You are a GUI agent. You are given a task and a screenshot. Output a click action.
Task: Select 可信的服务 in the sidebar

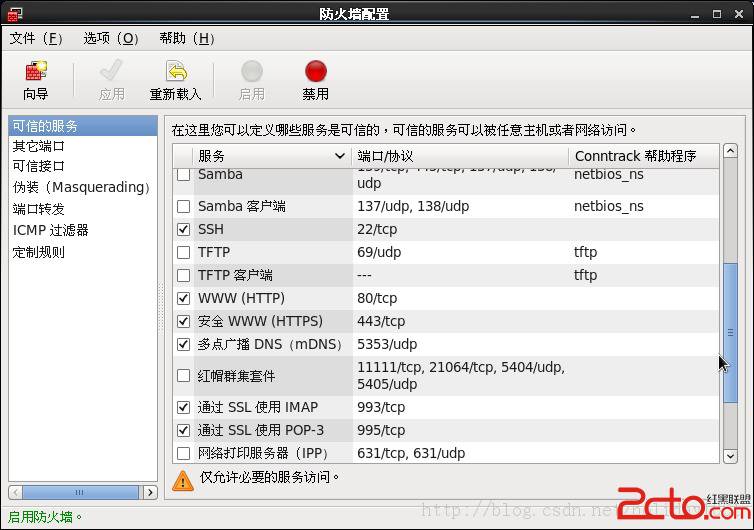83,126
